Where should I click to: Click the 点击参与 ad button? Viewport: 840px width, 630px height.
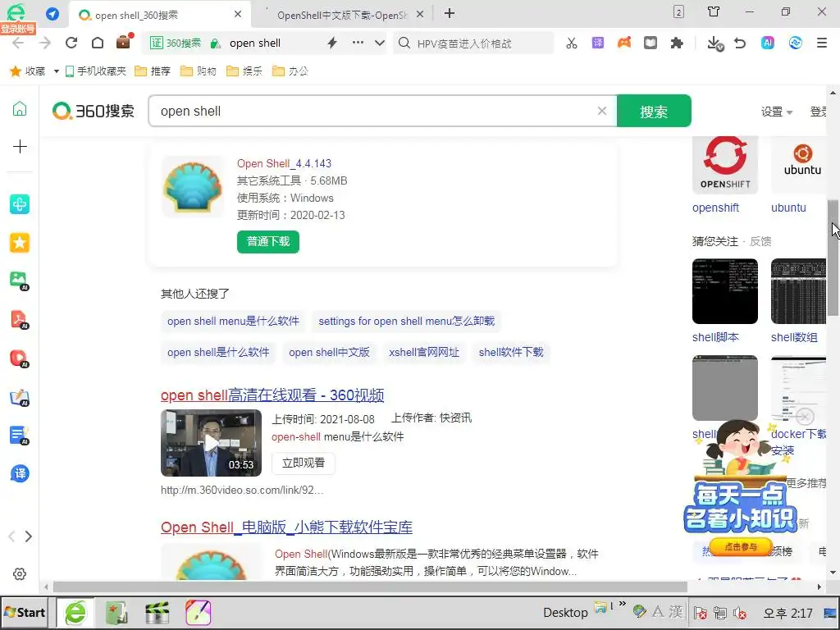(741, 547)
